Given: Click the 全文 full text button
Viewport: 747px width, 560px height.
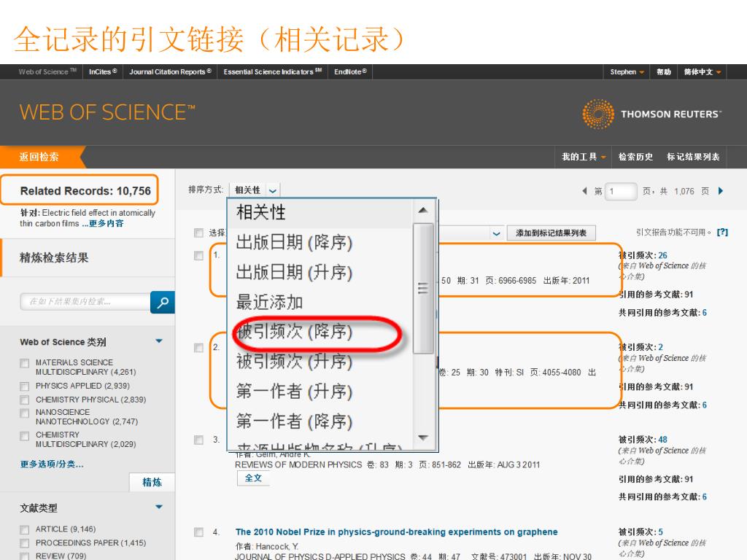Looking at the screenshot, I should (x=253, y=478).
